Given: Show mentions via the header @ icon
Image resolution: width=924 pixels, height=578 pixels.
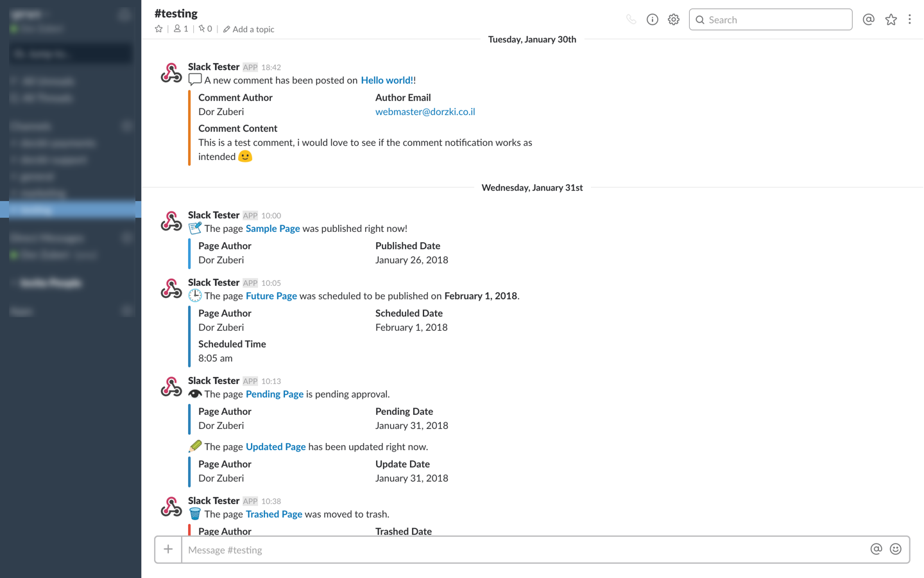Looking at the screenshot, I should pyautogui.click(x=868, y=20).
